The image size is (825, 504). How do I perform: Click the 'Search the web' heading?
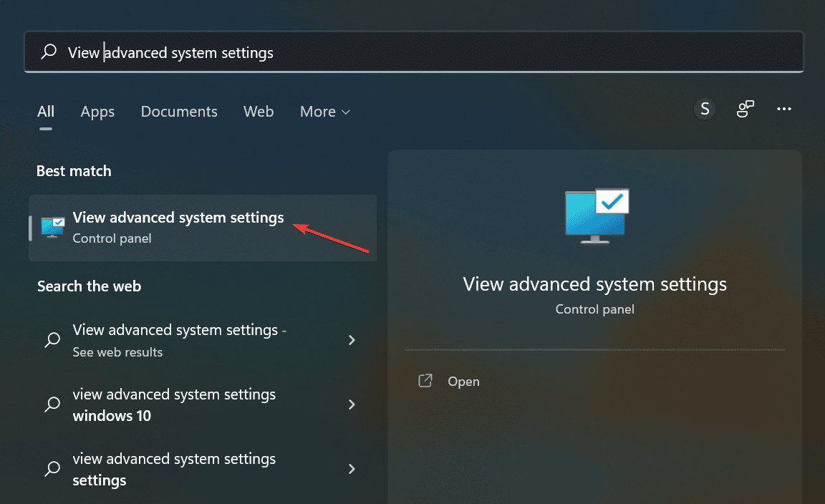click(x=89, y=286)
